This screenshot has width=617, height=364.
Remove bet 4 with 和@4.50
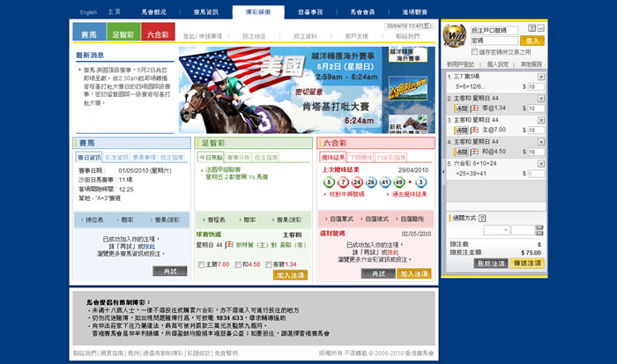[x=541, y=142]
